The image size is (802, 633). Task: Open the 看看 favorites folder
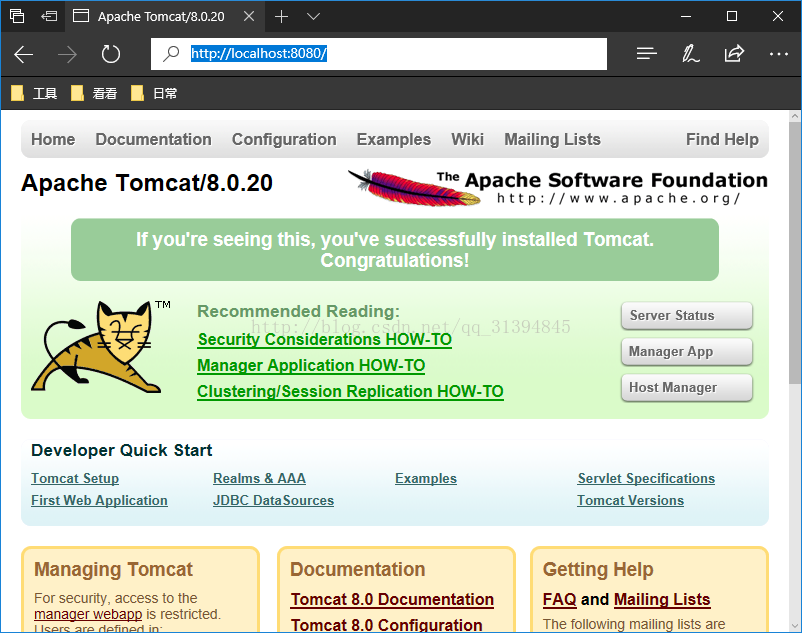94,94
